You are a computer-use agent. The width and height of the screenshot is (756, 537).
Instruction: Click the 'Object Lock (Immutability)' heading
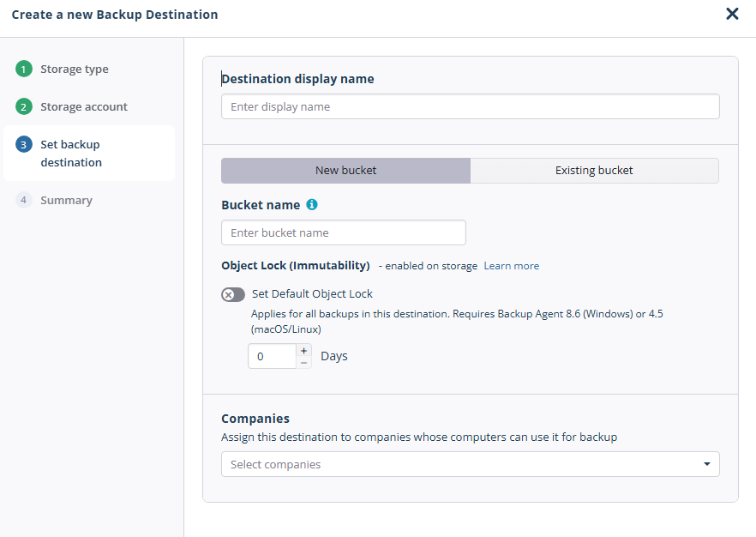(x=295, y=265)
